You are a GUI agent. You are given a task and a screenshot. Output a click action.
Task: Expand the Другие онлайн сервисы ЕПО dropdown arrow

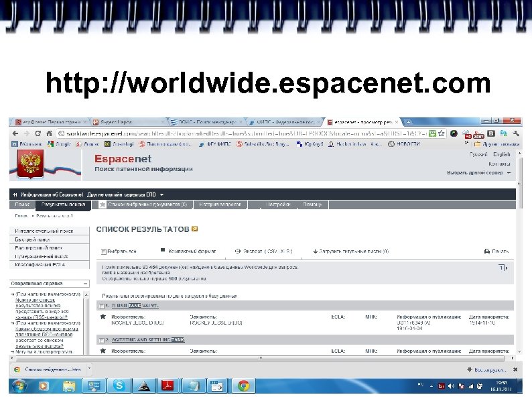click(162, 194)
